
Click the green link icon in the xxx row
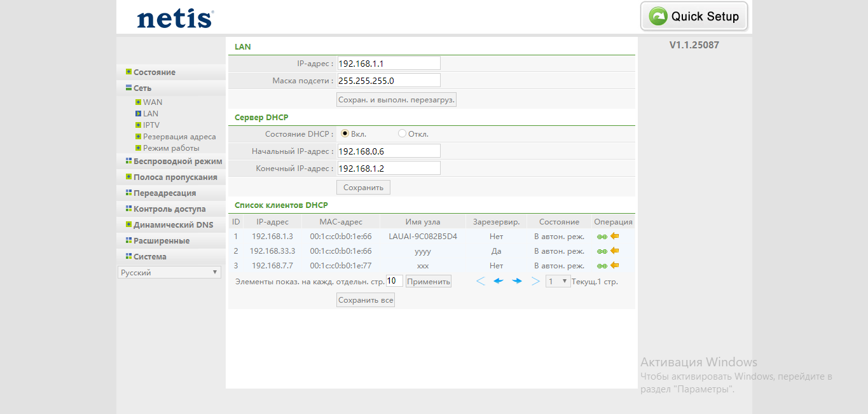[602, 266]
